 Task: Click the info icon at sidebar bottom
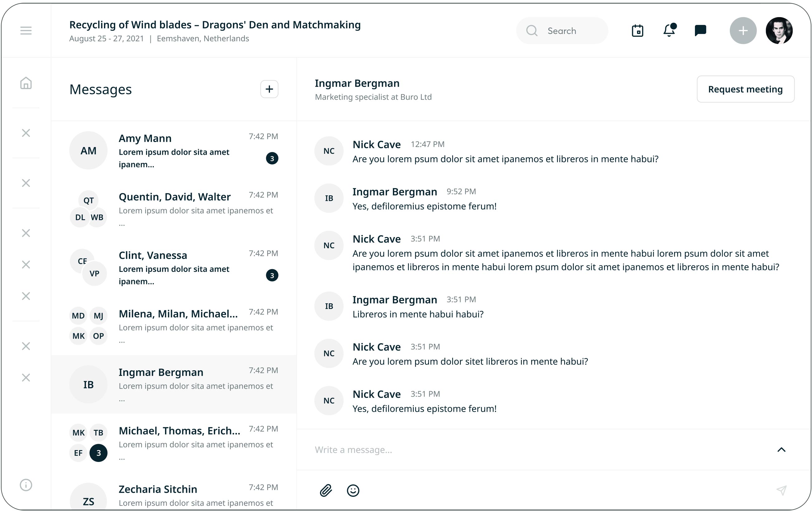coord(26,485)
